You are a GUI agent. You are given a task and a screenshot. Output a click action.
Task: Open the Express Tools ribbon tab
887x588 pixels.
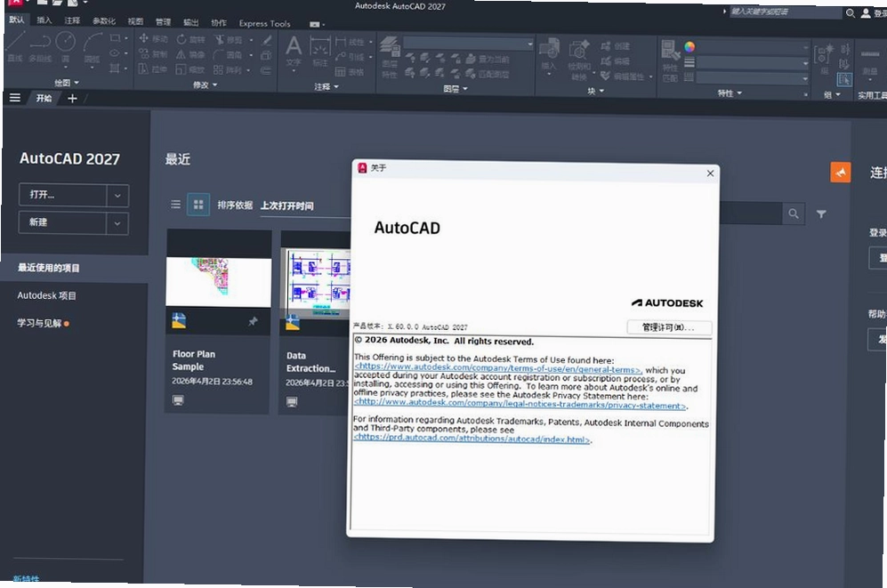265,24
